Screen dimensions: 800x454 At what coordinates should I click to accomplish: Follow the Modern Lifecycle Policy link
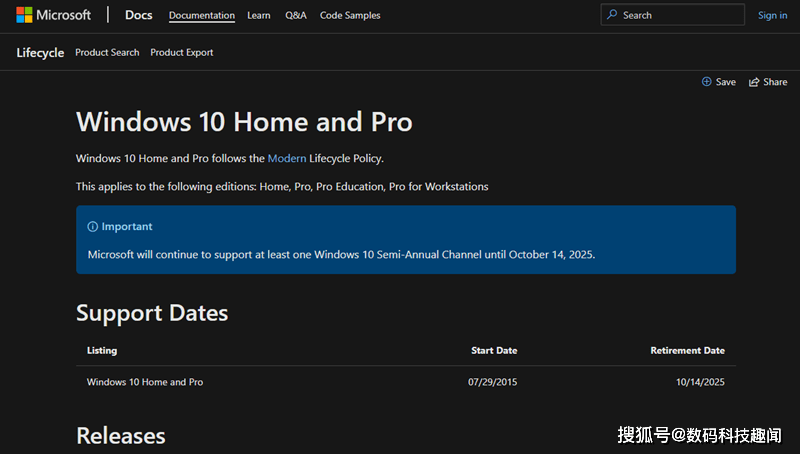pyautogui.click(x=287, y=158)
